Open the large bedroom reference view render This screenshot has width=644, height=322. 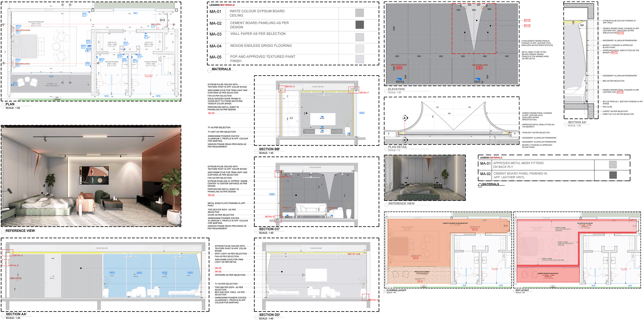pyautogui.click(x=91, y=176)
